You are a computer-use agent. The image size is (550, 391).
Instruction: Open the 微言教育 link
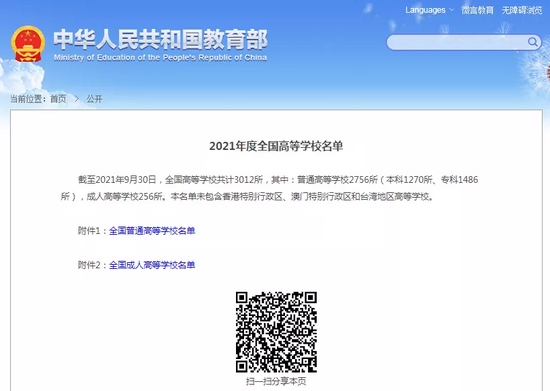(477, 10)
